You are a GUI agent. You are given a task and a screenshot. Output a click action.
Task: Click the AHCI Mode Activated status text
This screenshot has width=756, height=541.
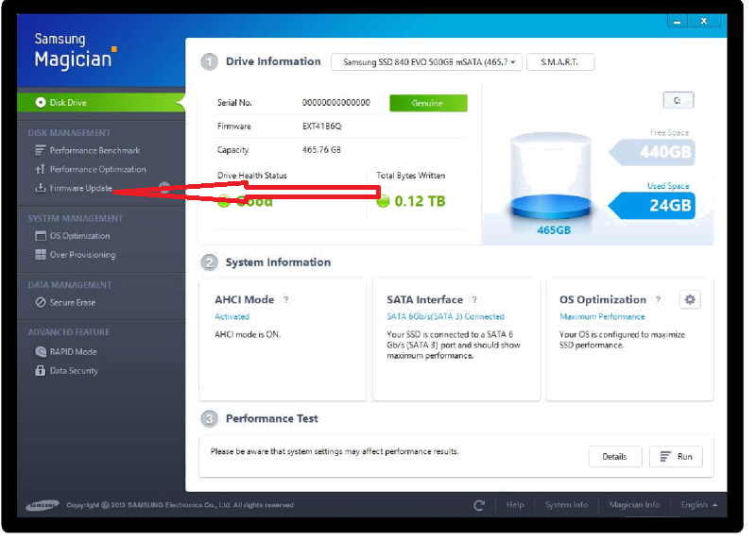click(x=232, y=316)
